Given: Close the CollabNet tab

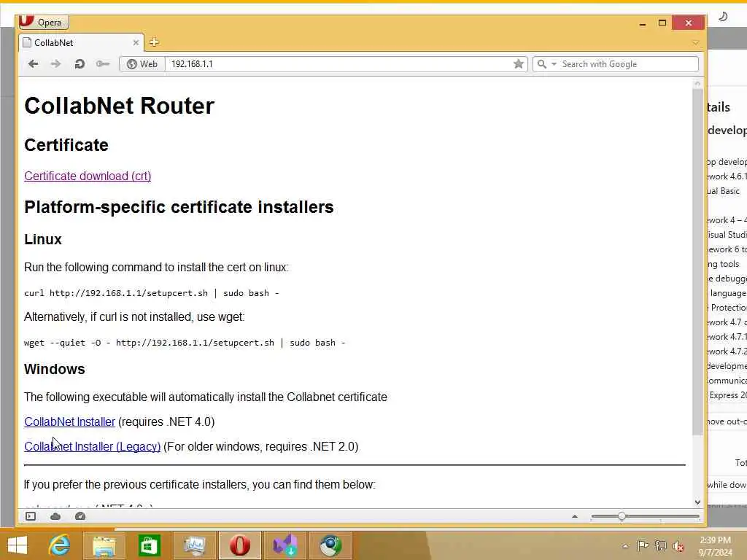Looking at the screenshot, I should [136, 43].
